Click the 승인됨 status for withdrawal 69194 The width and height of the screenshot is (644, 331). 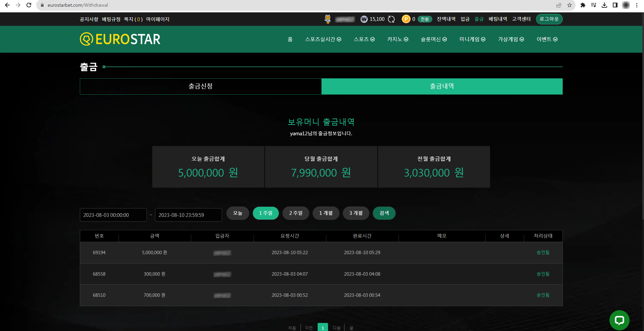543,252
